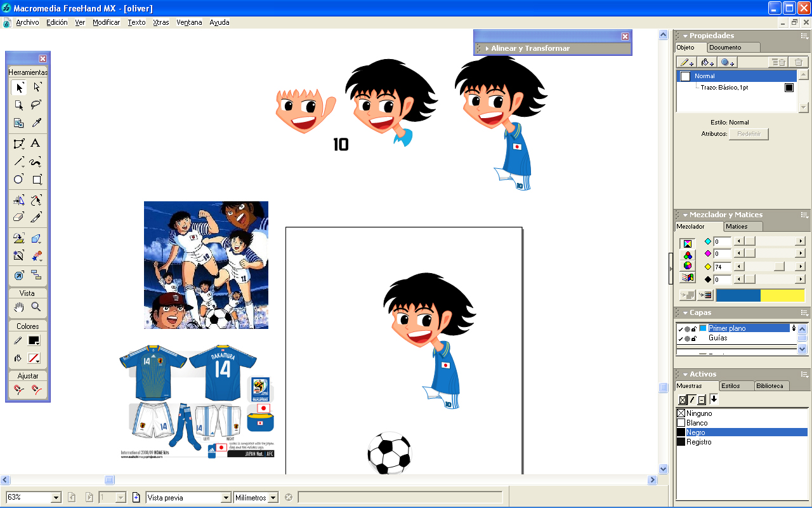Select the Subselect (white arrow) tool
812x508 pixels.
coord(37,88)
